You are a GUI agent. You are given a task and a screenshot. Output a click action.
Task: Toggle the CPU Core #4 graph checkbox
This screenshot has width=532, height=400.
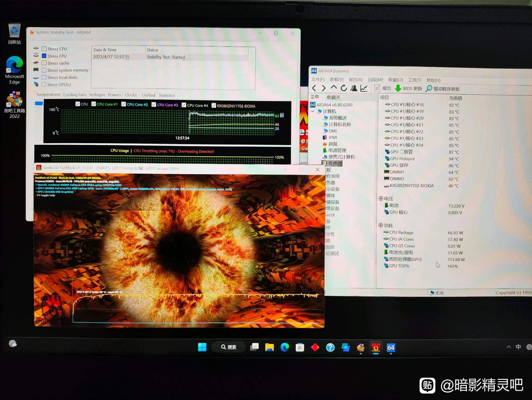pos(184,105)
